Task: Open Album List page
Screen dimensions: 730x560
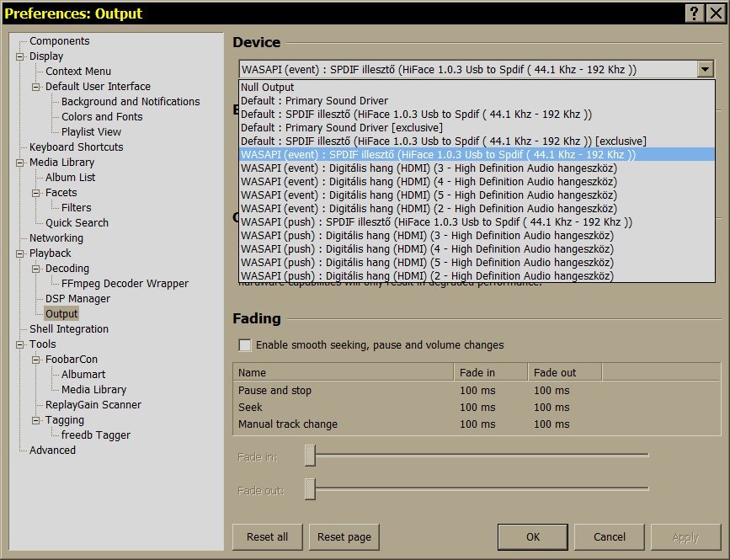Action: pos(70,178)
